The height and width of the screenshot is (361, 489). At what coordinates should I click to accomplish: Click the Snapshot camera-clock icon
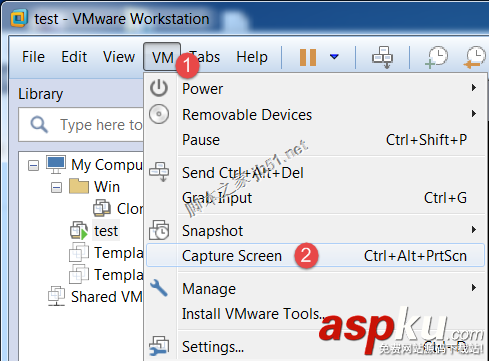(x=159, y=230)
